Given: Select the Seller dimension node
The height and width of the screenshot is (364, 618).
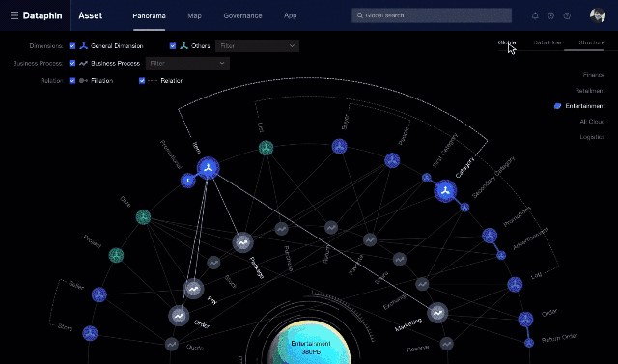Looking at the screenshot, I should (x=98, y=294).
